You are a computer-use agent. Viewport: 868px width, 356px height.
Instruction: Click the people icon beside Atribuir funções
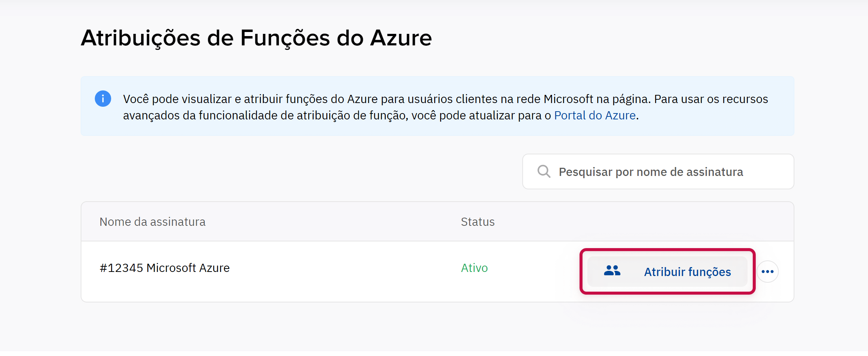click(612, 271)
